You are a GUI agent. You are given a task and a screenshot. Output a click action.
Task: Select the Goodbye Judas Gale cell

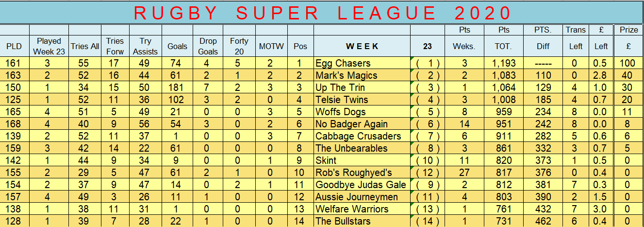pyautogui.click(x=362, y=185)
